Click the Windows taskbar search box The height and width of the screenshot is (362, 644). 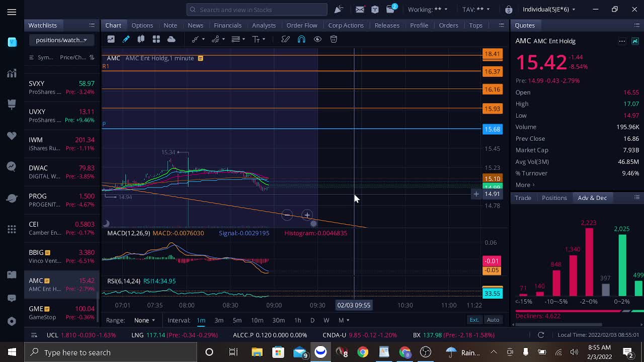(111, 352)
